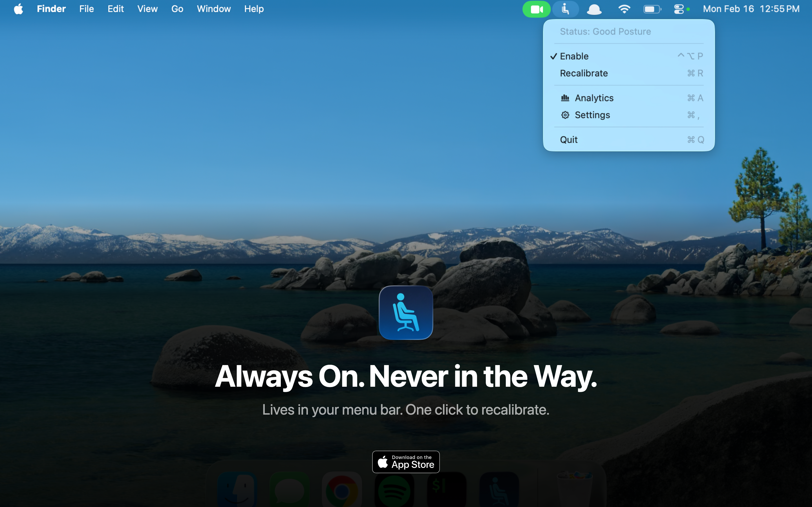
Task: Expand the File menu
Action: pos(86,9)
